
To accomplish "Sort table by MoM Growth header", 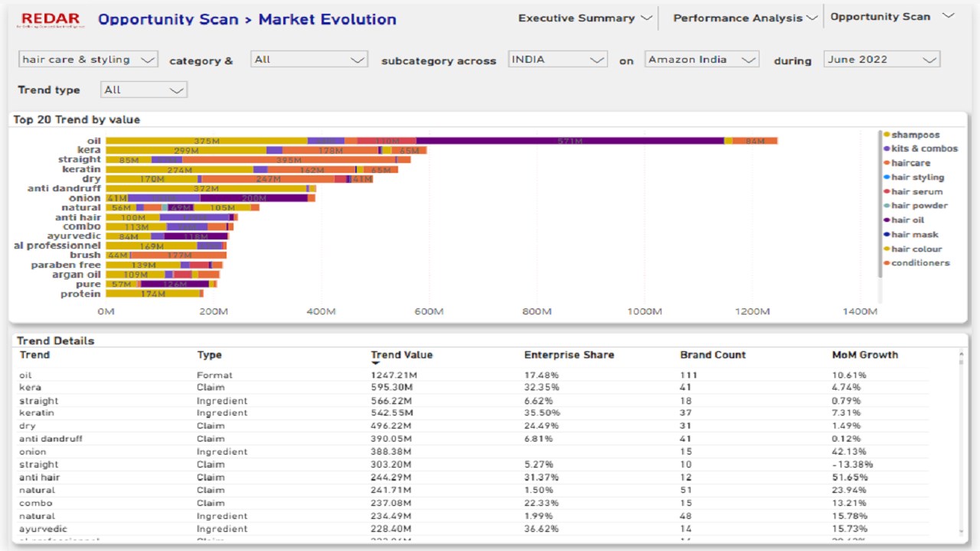I will [864, 355].
